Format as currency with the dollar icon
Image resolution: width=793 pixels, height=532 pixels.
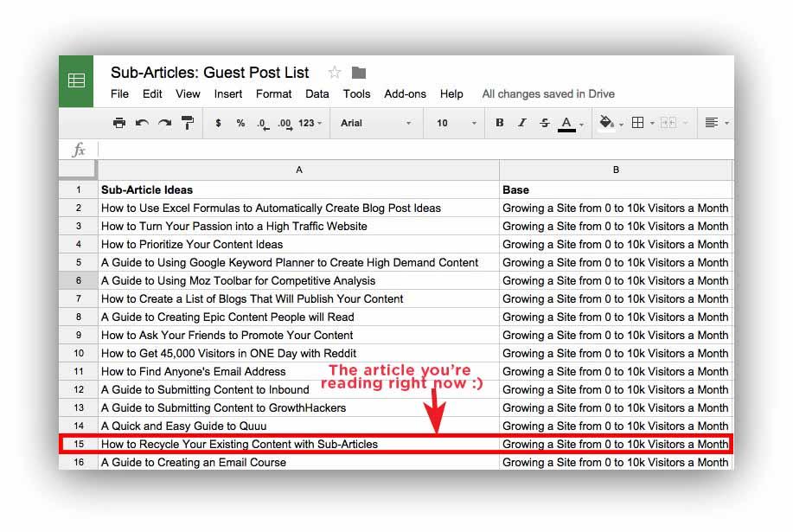point(218,123)
